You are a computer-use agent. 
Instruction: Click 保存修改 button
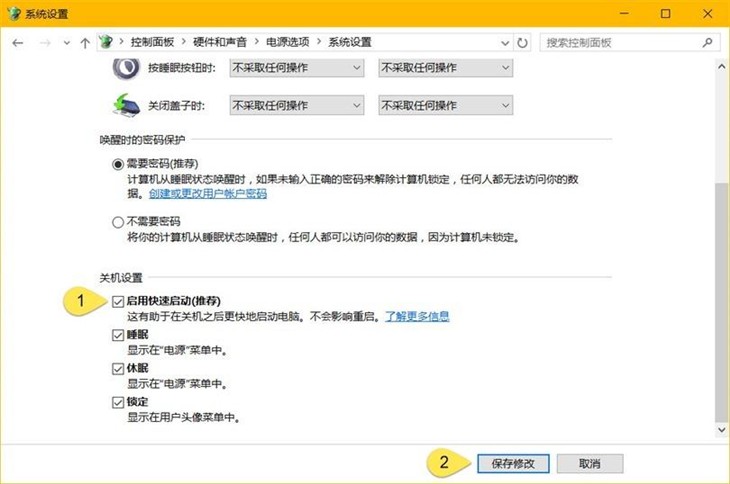513,464
